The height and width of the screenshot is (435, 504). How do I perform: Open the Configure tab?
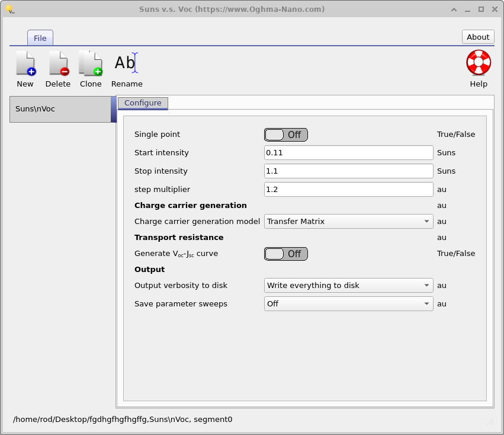coord(143,103)
